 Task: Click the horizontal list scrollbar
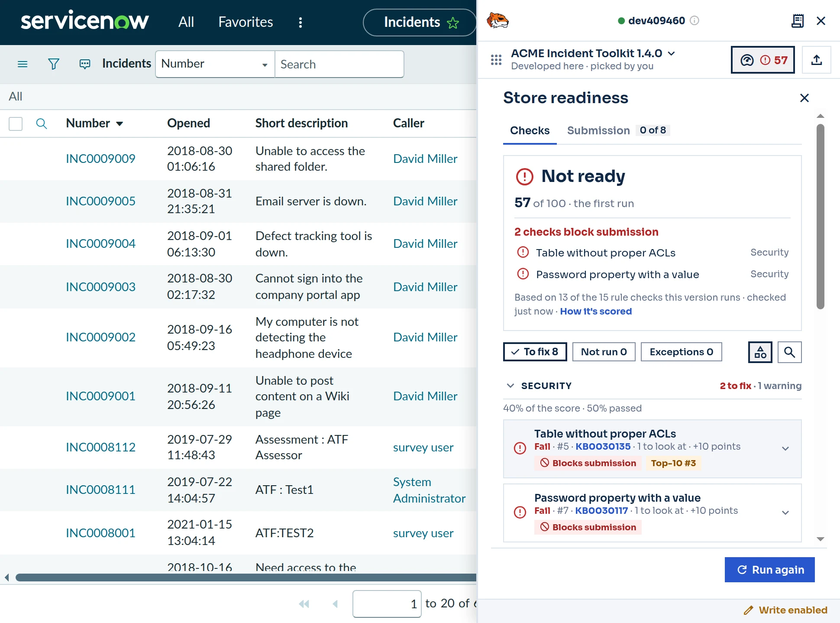(x=246, y=578)
